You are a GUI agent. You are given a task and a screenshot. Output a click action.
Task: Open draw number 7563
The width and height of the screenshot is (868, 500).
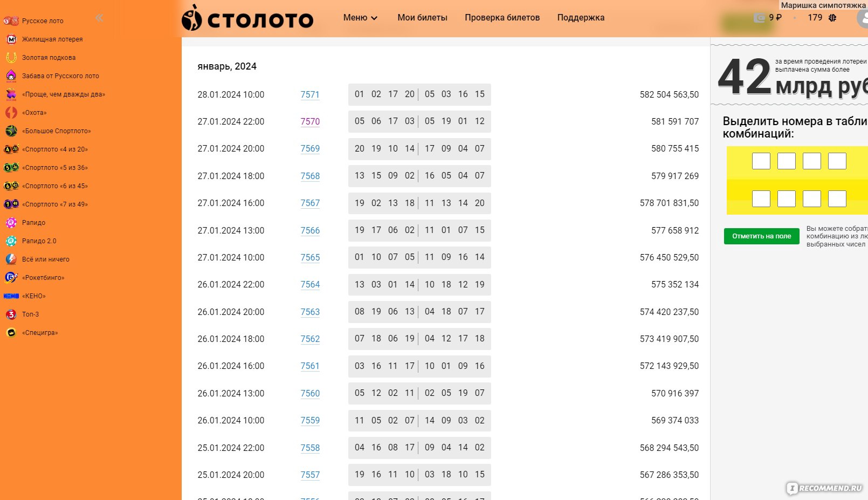point(310,312)
